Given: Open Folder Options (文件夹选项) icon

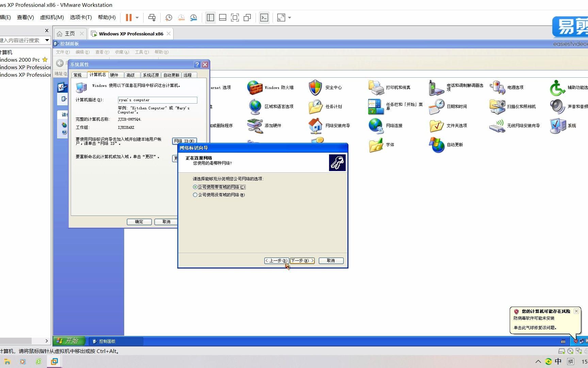Looking at the screenshot, I should [437, 126].
